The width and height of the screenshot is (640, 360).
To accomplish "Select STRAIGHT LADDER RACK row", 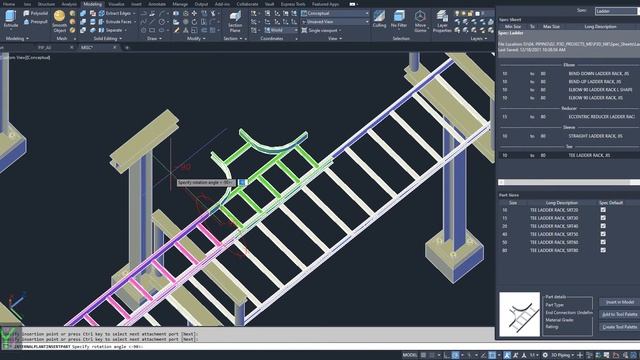I will point(569,136).
